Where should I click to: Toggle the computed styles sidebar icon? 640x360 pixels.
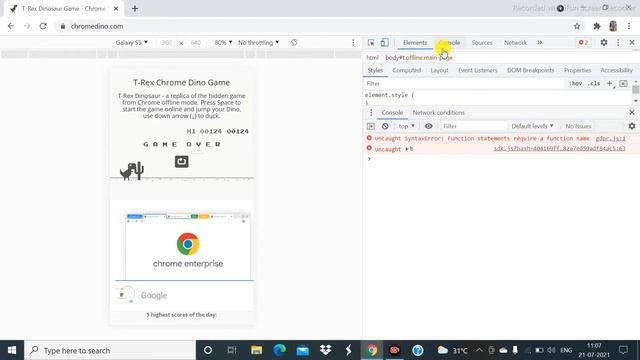point(623,83)
